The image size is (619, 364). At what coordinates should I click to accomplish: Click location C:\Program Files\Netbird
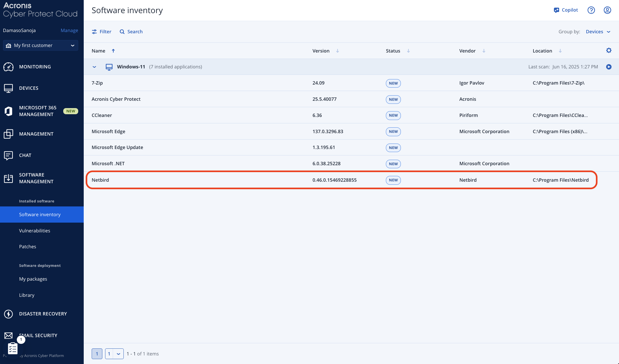tap(561, 180)
